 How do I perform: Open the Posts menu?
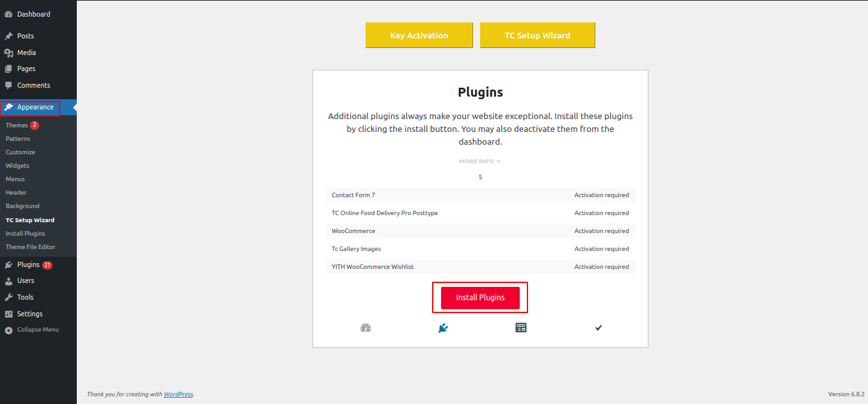pos(38,36)
